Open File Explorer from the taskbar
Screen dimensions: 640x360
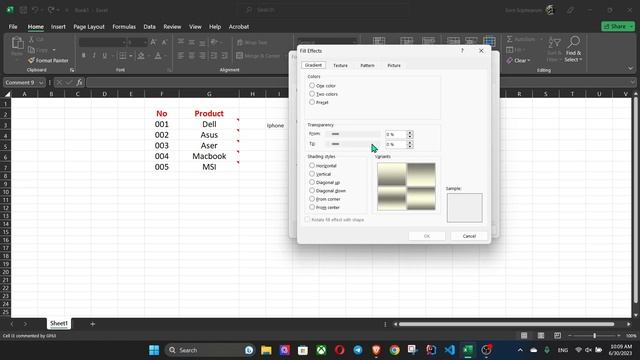266,350
